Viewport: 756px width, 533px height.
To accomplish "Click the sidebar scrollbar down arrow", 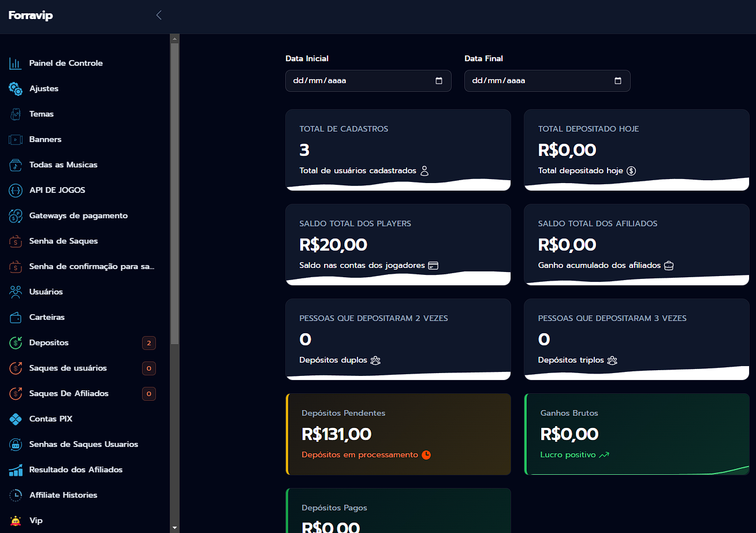I will click(174, 528).
